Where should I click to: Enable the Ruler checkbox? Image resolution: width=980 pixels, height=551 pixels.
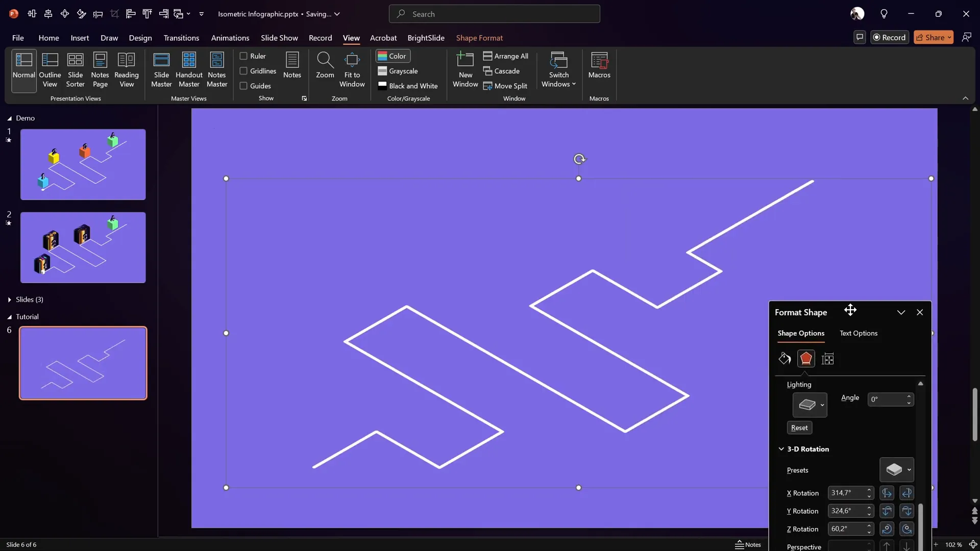pyautogui.click(x=243, y=56)
